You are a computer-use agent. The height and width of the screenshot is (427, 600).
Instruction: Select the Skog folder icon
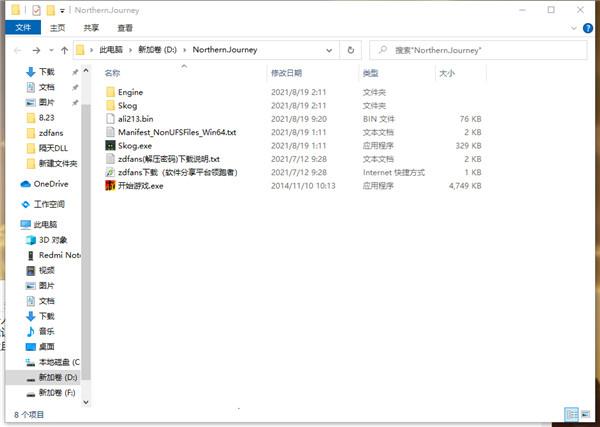111,106
